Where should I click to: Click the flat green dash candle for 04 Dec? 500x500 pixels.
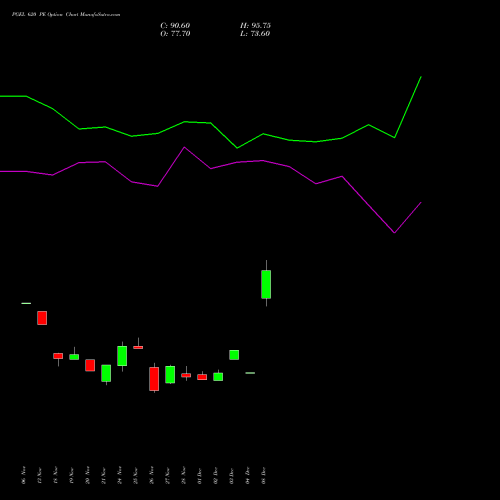(250, 373)
